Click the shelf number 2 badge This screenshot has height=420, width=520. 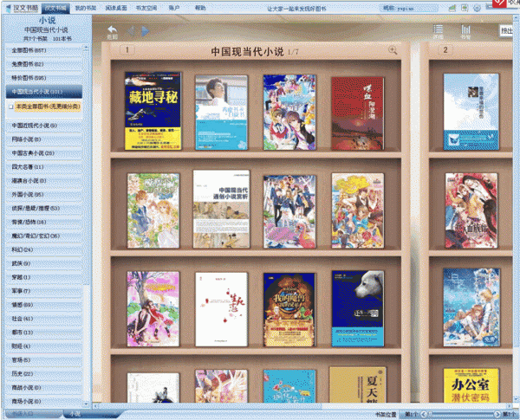(445, 50)
